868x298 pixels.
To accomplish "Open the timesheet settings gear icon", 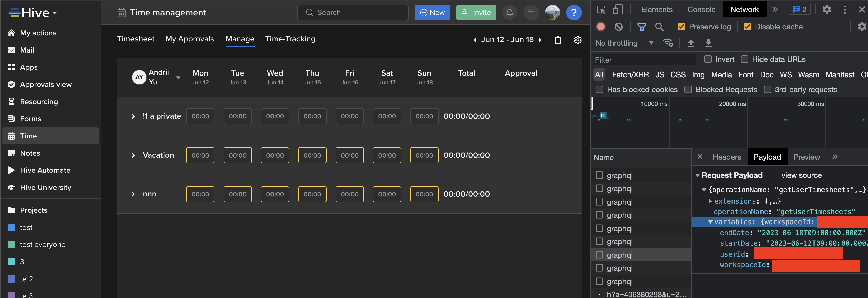I will tap(578, 40).
